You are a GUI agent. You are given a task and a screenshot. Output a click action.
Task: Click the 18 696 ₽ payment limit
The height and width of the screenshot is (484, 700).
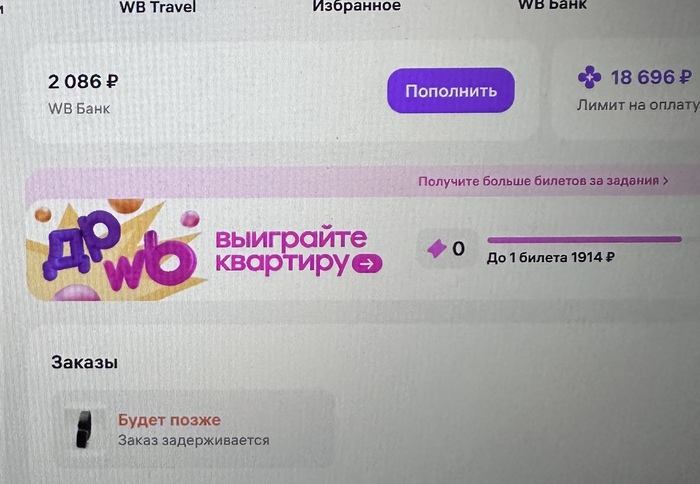click(x=651, y=78)
